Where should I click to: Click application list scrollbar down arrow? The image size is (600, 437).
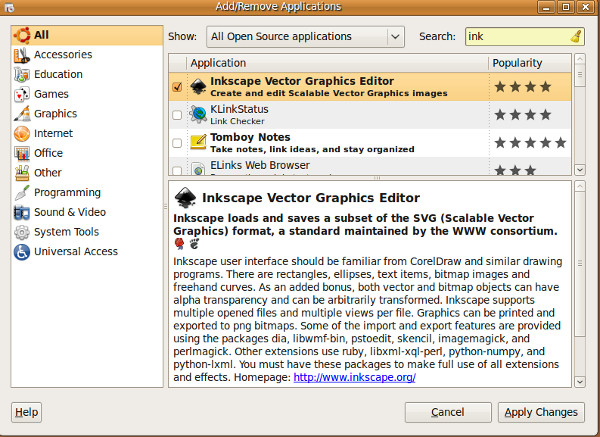[580, 170]
